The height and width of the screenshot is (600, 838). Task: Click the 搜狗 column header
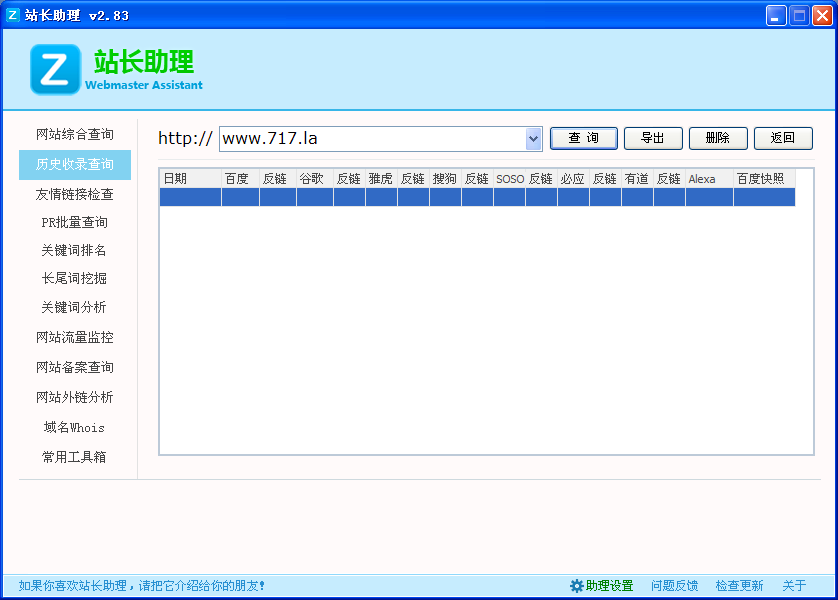tap(445, 178)
